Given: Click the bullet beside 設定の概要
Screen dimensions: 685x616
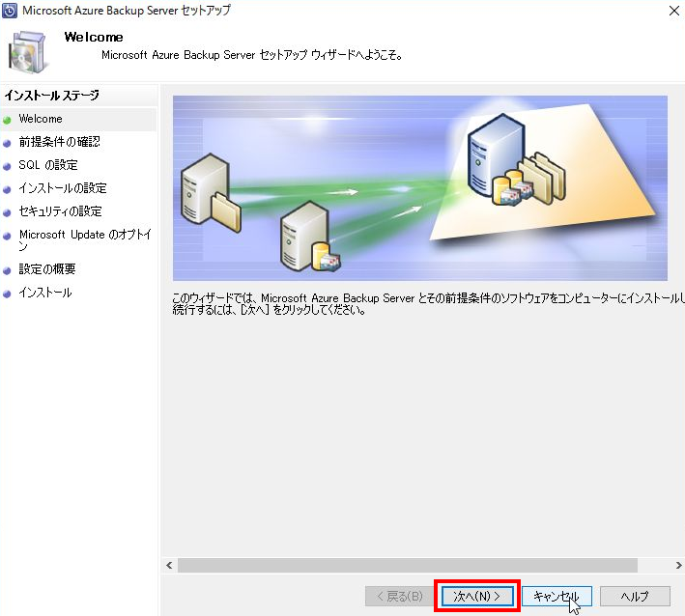Looking at the screenshot, I should click(x=7, y=270).
